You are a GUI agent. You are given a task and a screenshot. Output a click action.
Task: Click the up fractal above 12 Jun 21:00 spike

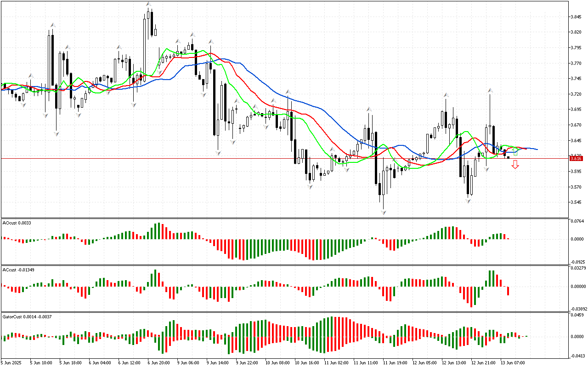coord(490,91)
